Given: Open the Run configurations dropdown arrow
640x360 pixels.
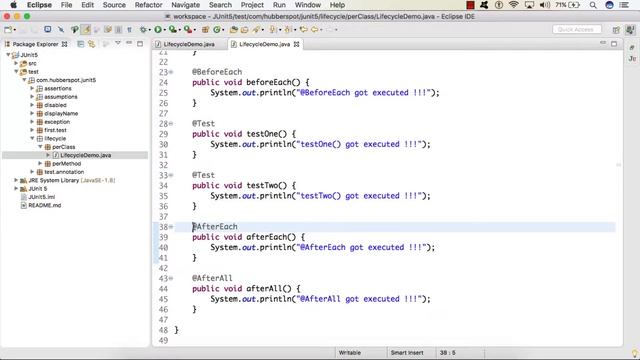Looking at the screenshot, I should coord(164,30).
